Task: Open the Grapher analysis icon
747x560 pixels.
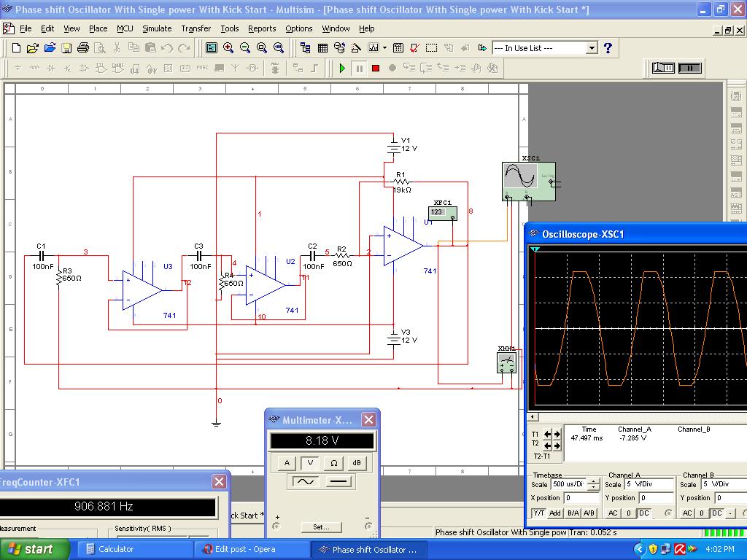Action: [373, 47]
